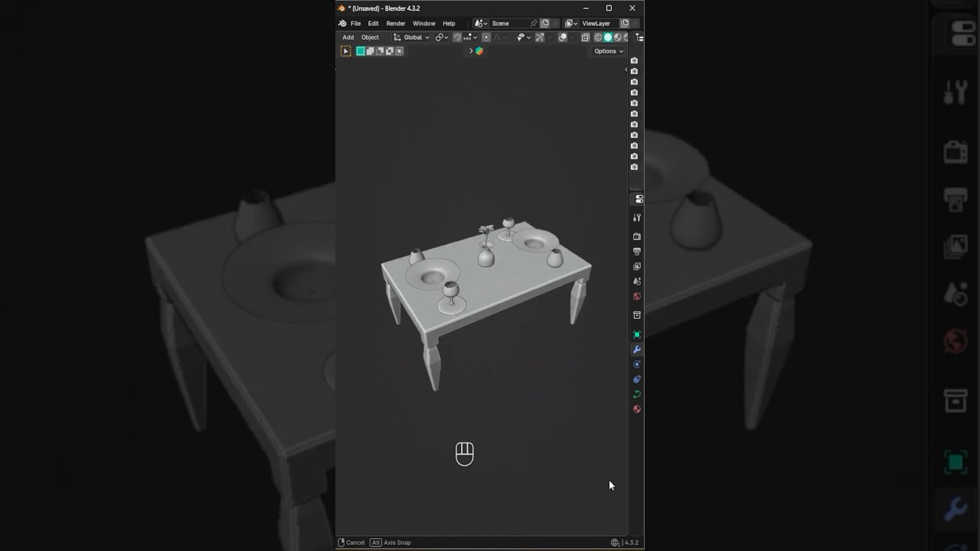Viewport: 980px width, 551px height.
Task: Open the properties editor type selector
Action: (x=639, y=199)
